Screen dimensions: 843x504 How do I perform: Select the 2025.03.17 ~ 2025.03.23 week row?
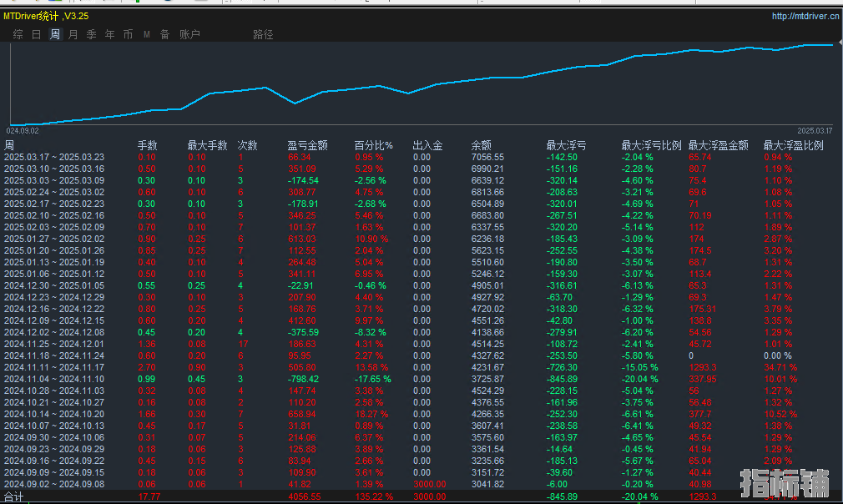54,157
